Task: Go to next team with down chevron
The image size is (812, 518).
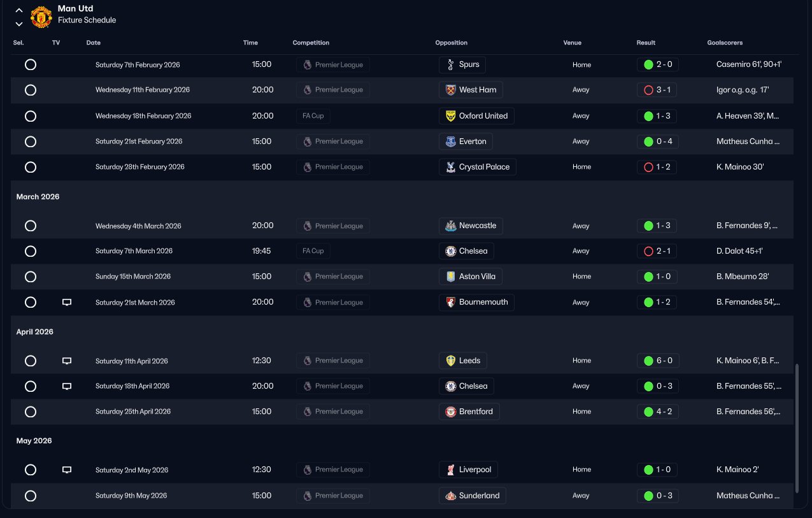Action: [x=19, y=24]
